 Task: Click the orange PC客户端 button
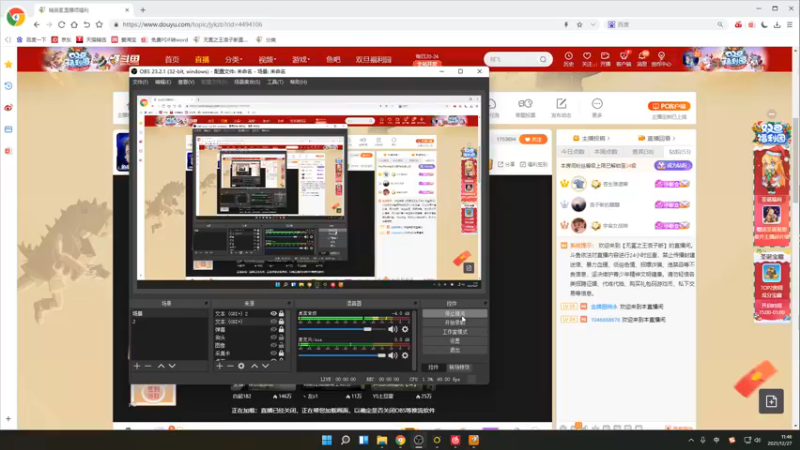click(669, 106)
